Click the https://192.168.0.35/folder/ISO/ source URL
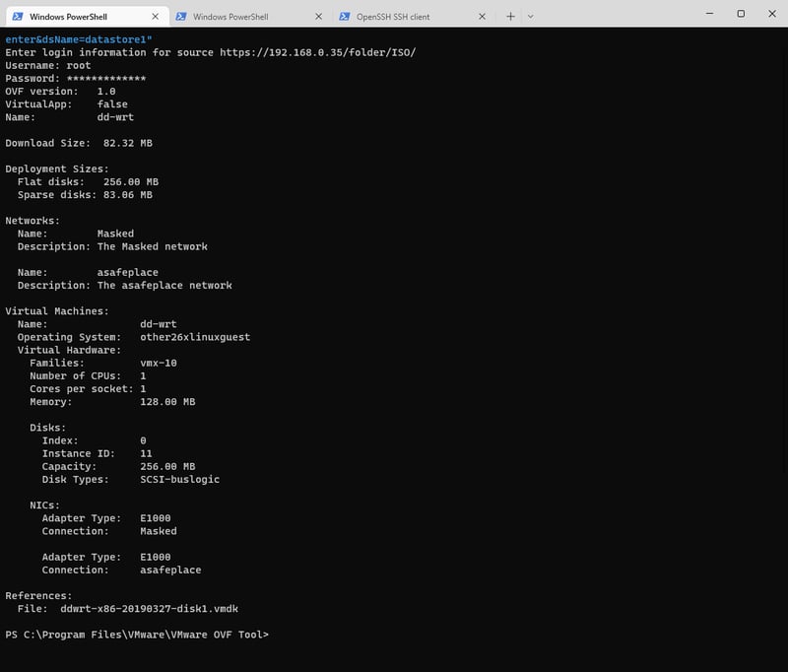Screen dimensions: 788x672 point(317,52)
